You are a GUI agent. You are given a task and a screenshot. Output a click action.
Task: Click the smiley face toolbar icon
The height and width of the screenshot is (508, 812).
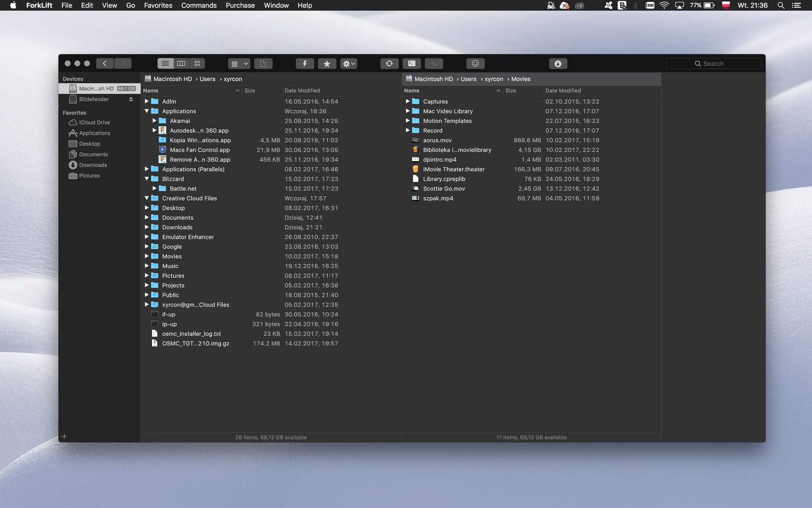(475, 63)
